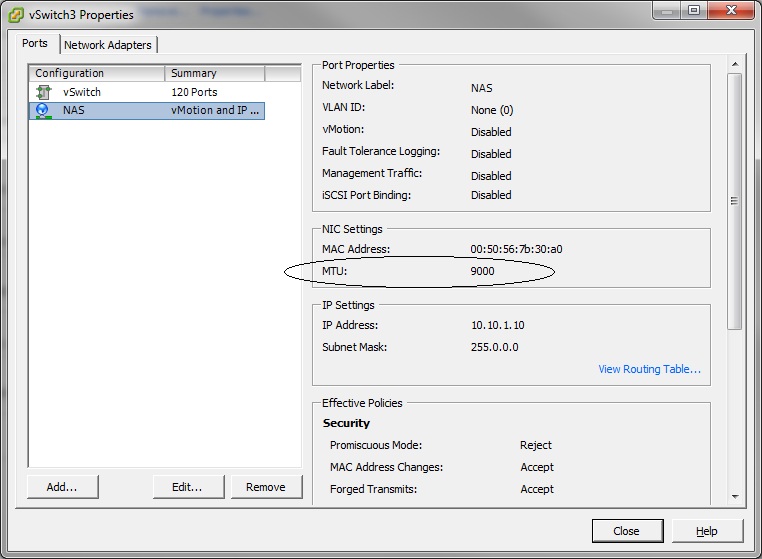Click the iSCSI Port Binding label
Image resolution: width=762 pixels, height=559 pixels.
[366, 195]
